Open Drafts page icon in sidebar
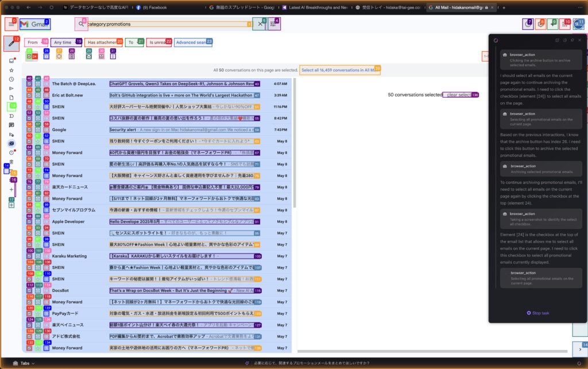Screen dimensions: 588x369 tap(11, 98)
